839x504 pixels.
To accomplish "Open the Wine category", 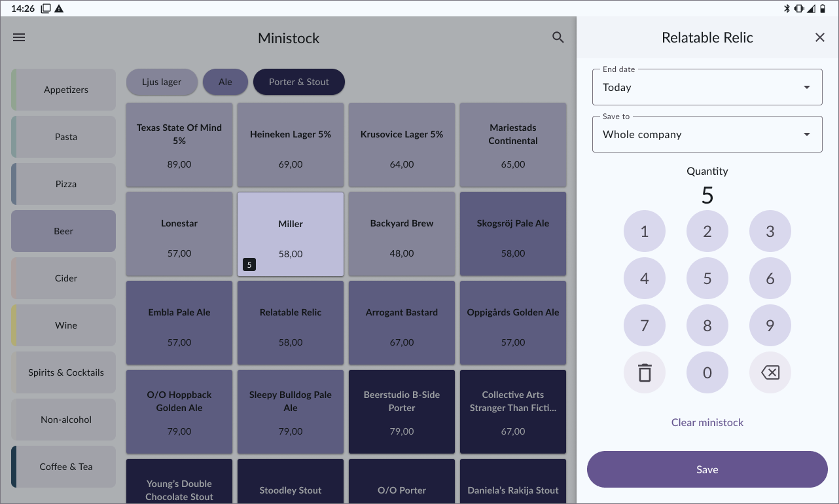I will pos(63,325).
